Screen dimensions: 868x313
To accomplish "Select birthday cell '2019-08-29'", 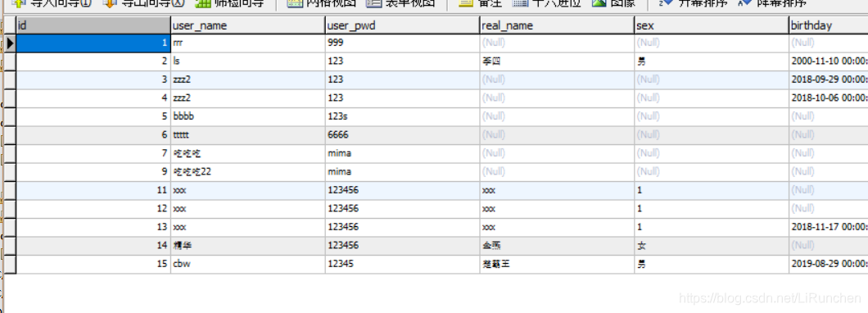I will (829, 265).
